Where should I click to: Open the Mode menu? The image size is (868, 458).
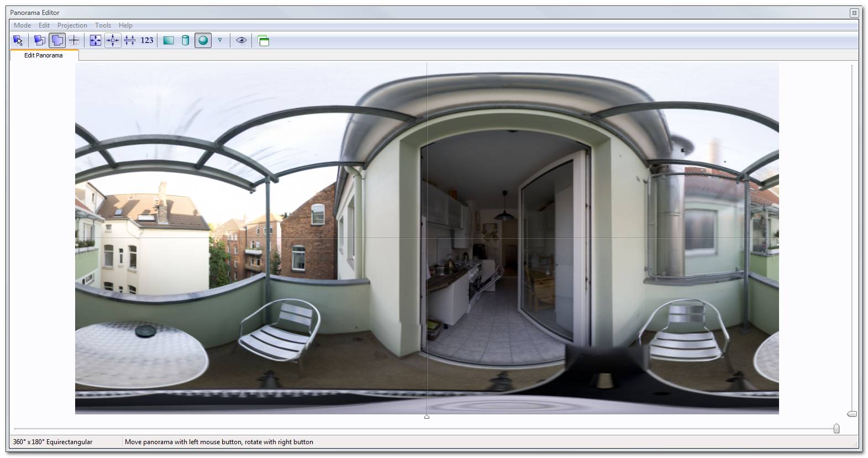coord(22,25)
